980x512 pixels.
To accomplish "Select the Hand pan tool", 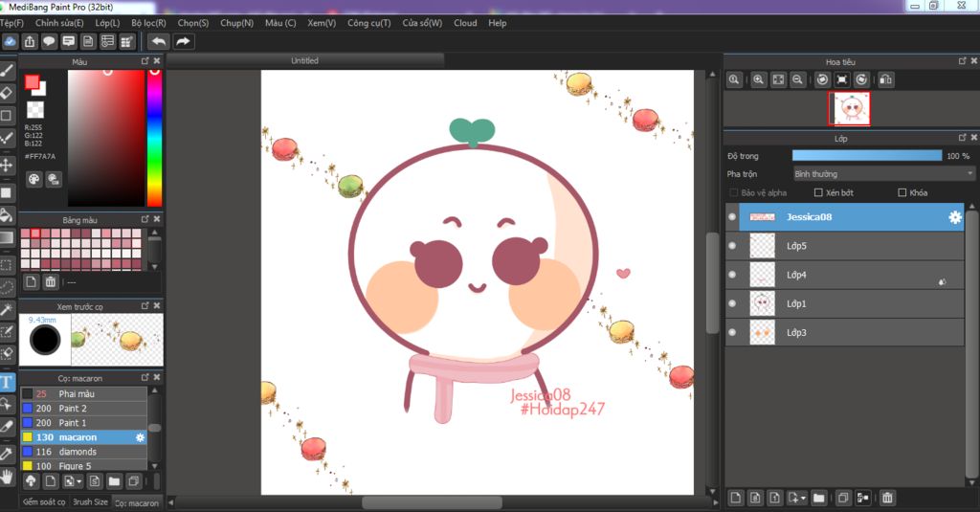I will click(x=7, y=477).
